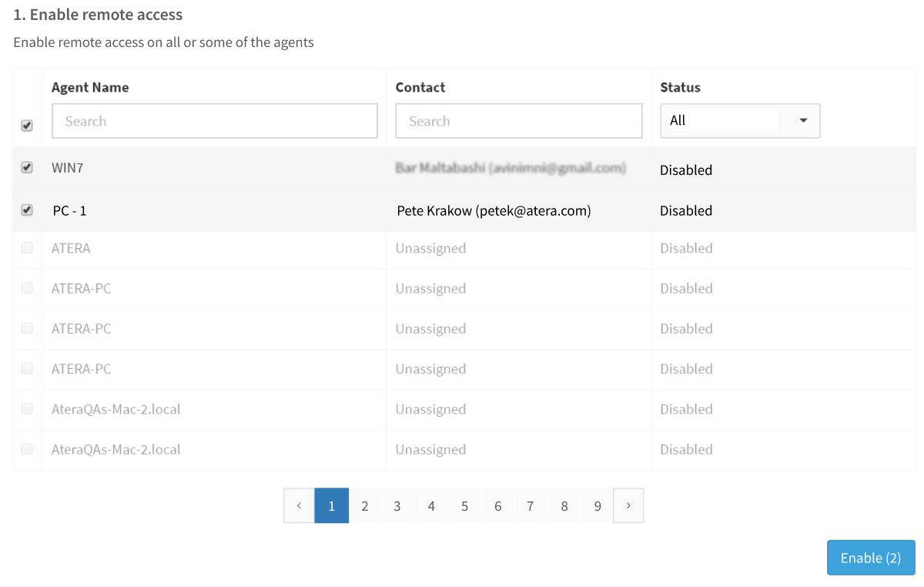
Task: Click the Agent Name search field
Action: (x=214, y=121)
